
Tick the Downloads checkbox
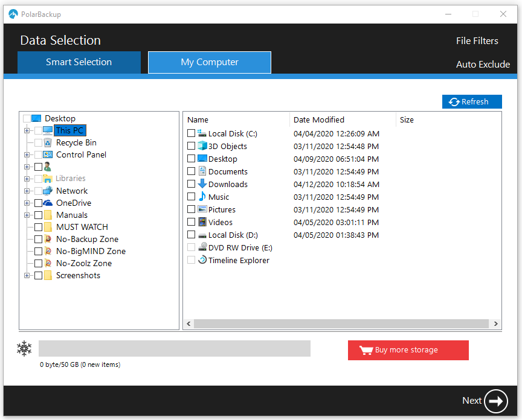191,184
